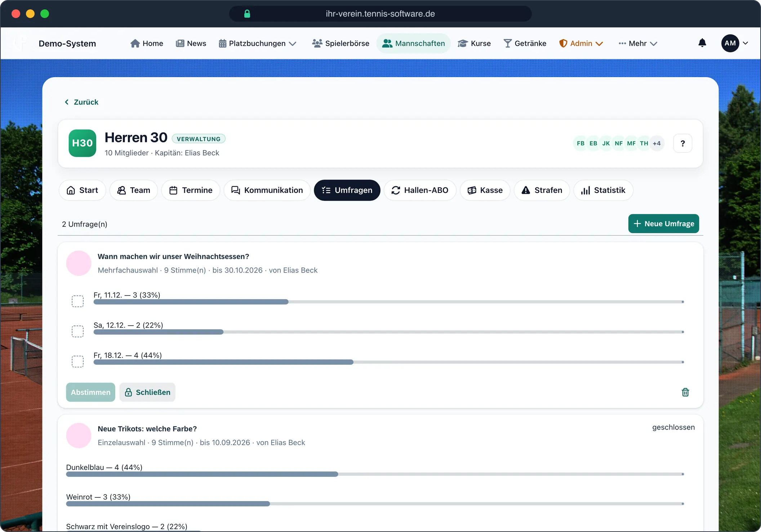Switch to the Kommunikation tab
Viewport: 761px width, 532px height.
point(267,190)
